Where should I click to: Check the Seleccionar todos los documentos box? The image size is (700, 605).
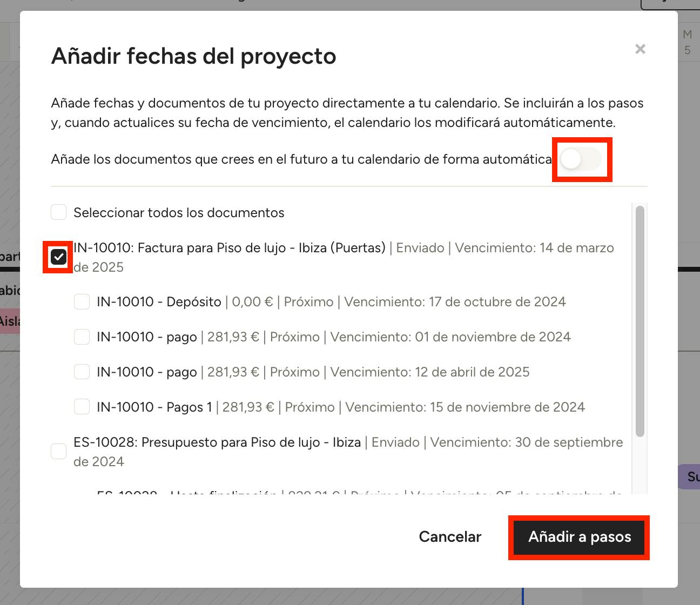pyautogui.click(x=59, y=212)
